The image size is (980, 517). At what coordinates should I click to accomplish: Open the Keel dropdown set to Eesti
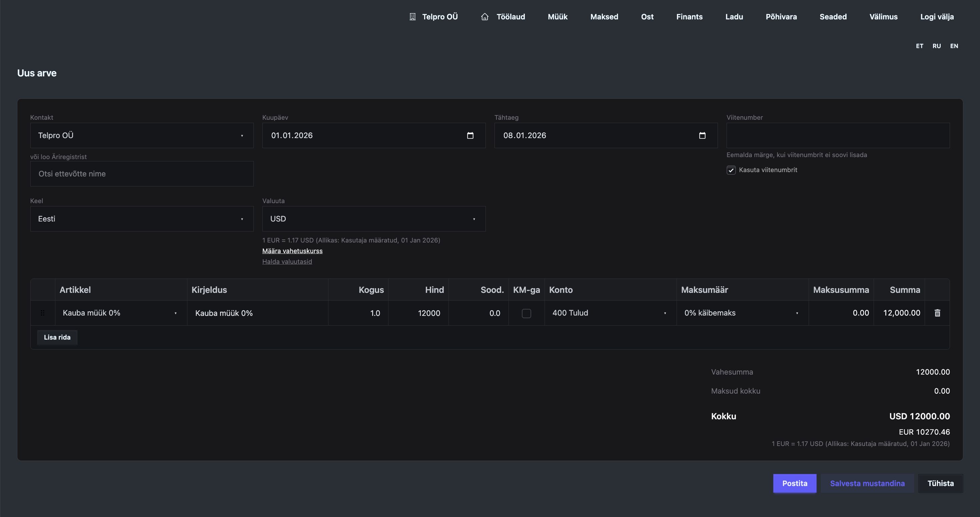click(141, 219)
